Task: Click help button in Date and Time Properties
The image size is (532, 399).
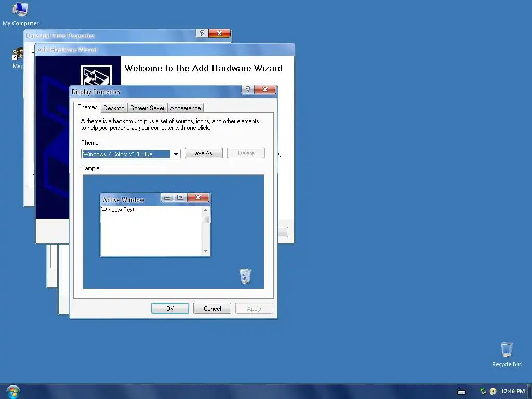Action: pyautogui.click(x=202, y=33)
